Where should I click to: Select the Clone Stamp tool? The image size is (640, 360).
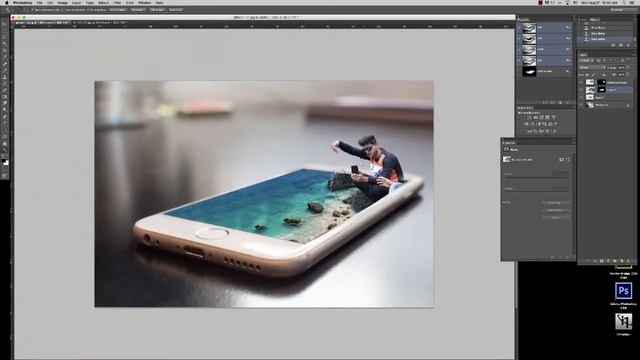click(5, 77)
